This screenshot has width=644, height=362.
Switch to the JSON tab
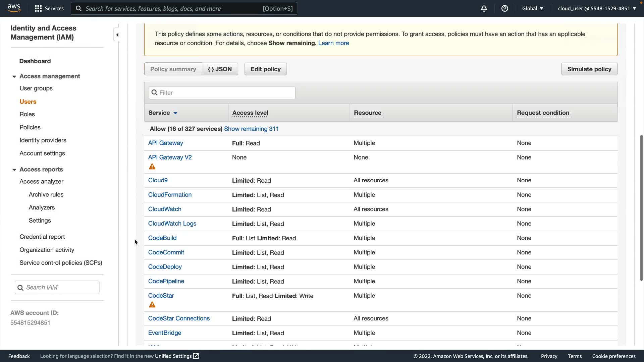[x=220, y=69]
